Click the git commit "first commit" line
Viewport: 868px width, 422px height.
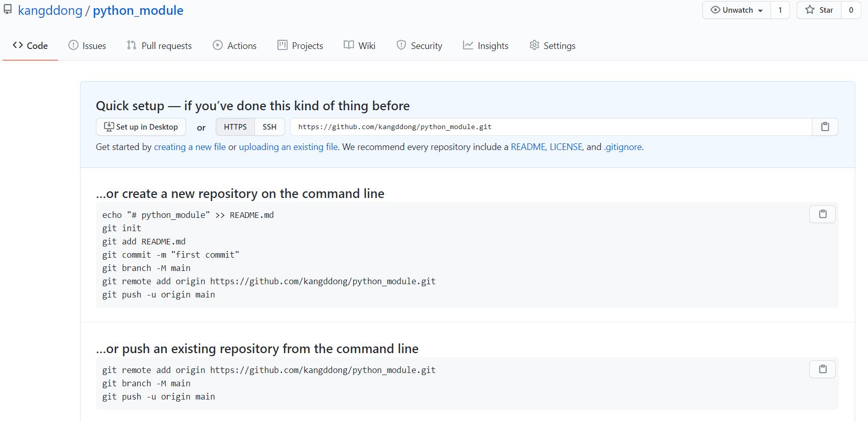(170, 255)
